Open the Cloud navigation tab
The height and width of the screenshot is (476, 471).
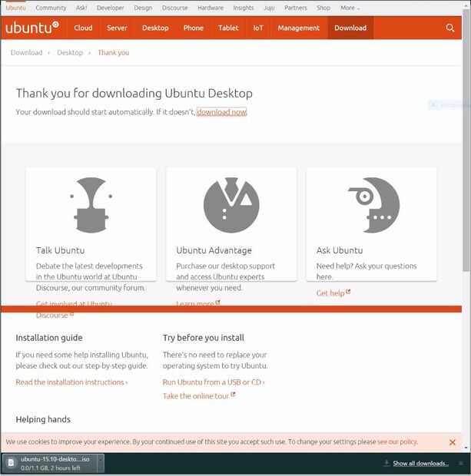click(x=83, y=28)
